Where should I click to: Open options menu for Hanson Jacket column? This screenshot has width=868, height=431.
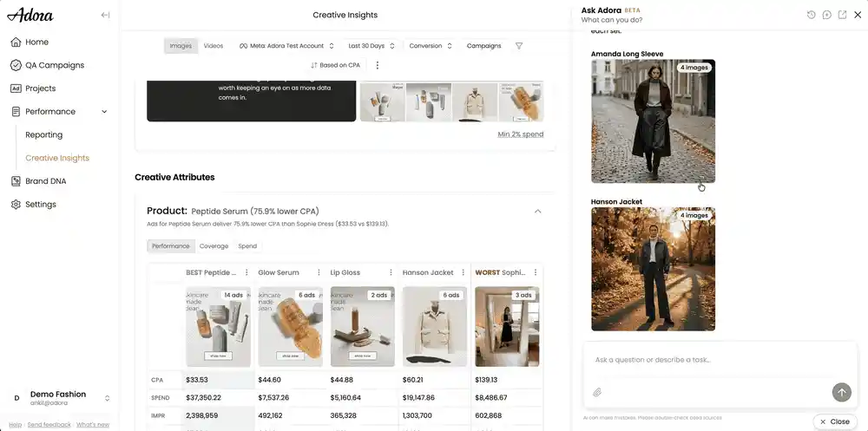tap(464, 273)
